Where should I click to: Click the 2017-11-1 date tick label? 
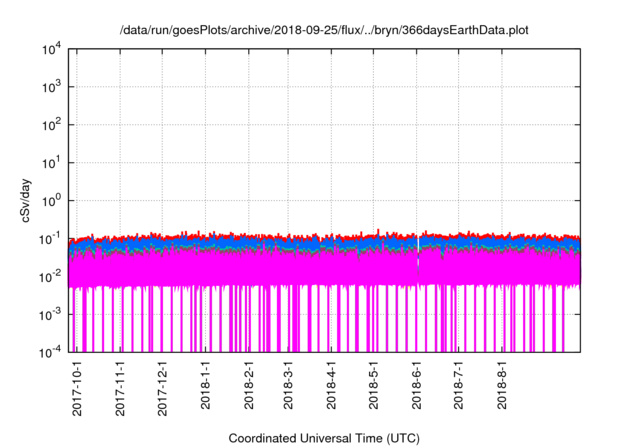[x=120, y=388]
